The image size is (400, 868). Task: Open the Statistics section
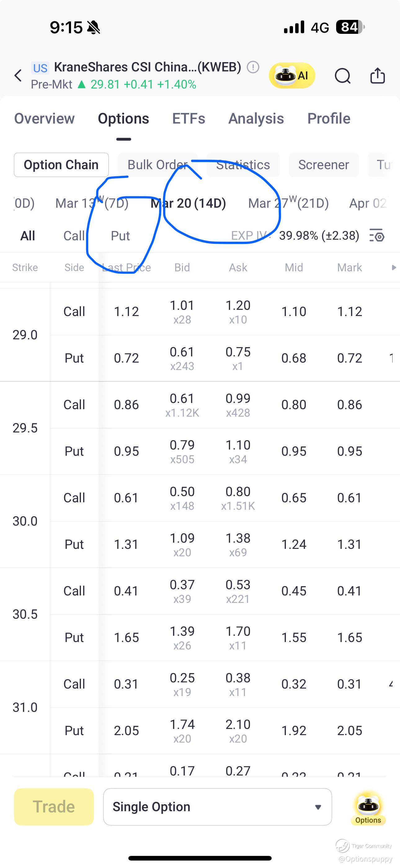click(243, 165)
